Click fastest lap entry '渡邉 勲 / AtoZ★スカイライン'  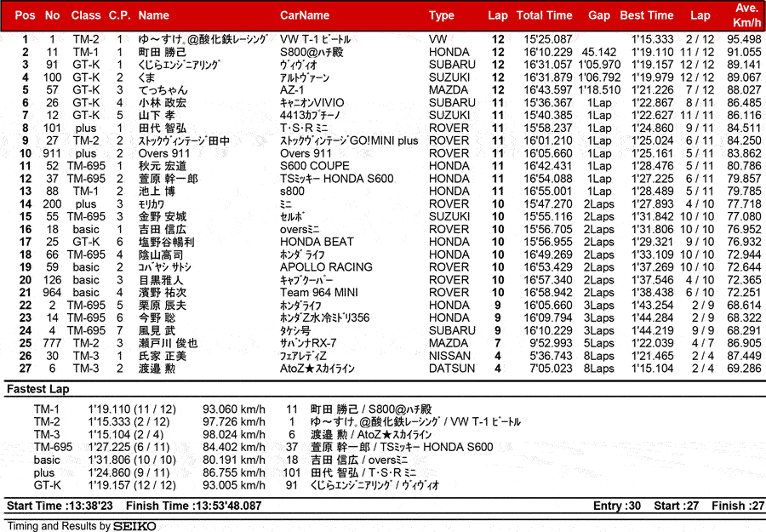[x=371, y=434]
